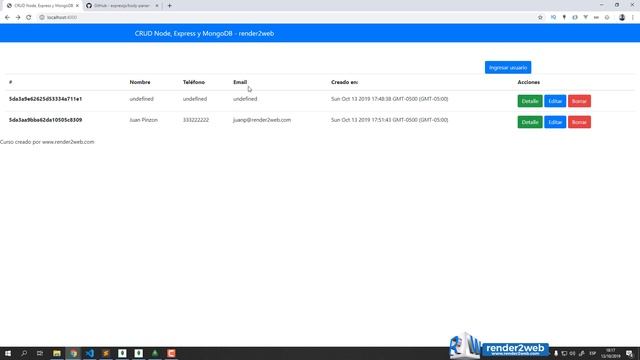
Task: Click Borrar for the undefined user row
Action: pyautogui.click(x=579, y=101)
